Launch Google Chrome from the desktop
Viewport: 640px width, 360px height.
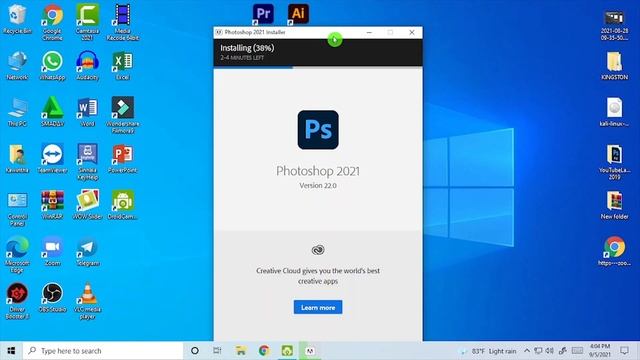click(52, 22)
